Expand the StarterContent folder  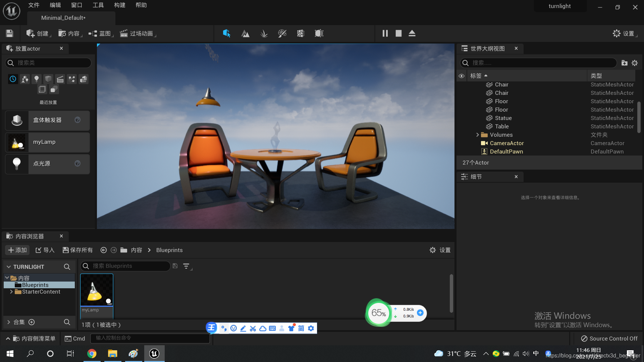[x=11, y=292]
